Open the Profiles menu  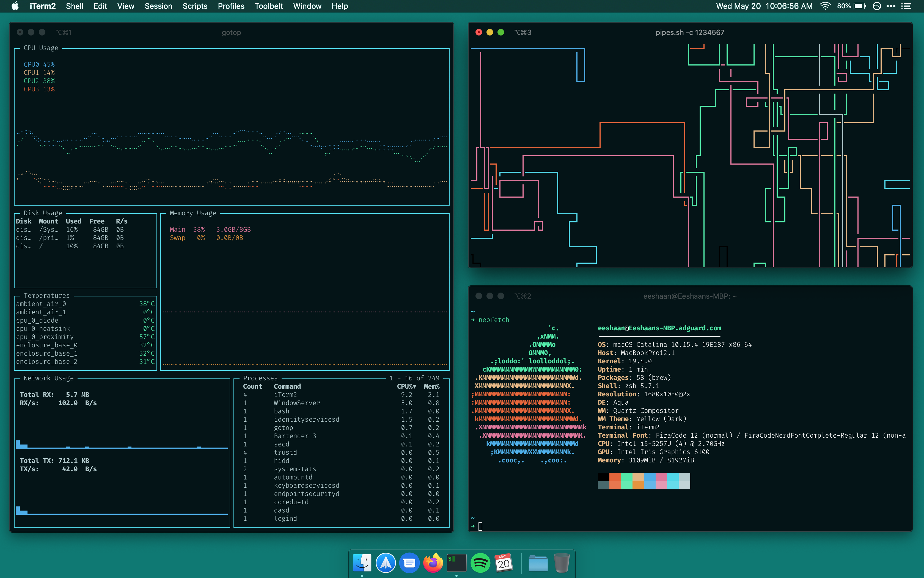231,6
